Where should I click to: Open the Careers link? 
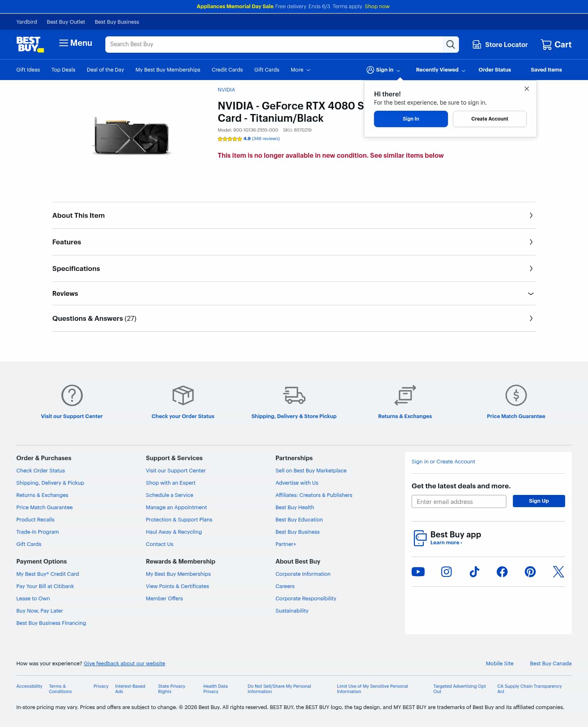(x=285, y=586)
